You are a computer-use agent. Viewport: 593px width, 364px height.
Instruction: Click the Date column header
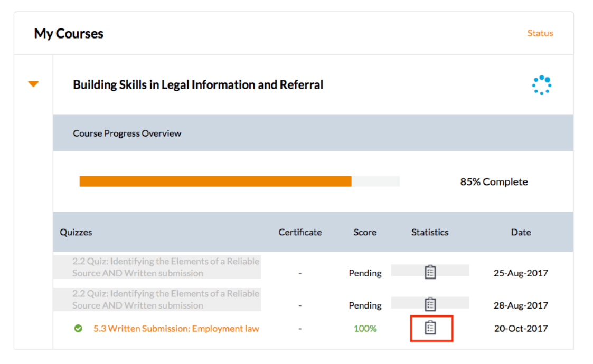click(521, 232)
